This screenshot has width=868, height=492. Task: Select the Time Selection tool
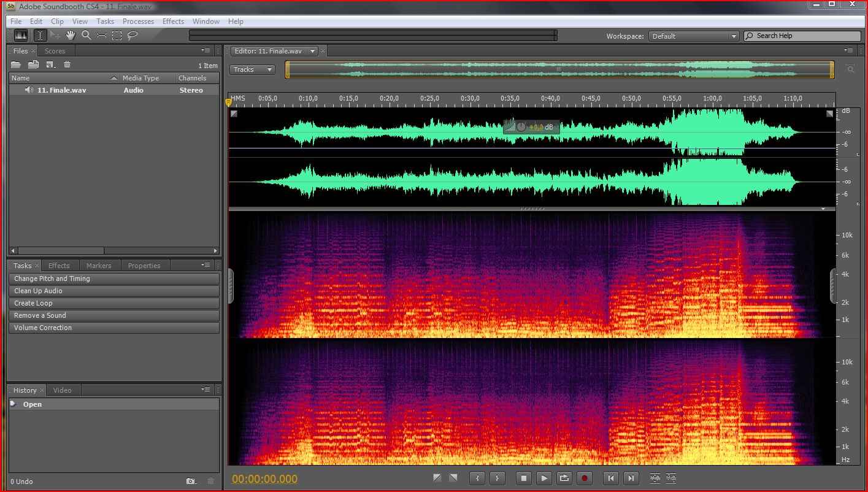tap(40, 36)
